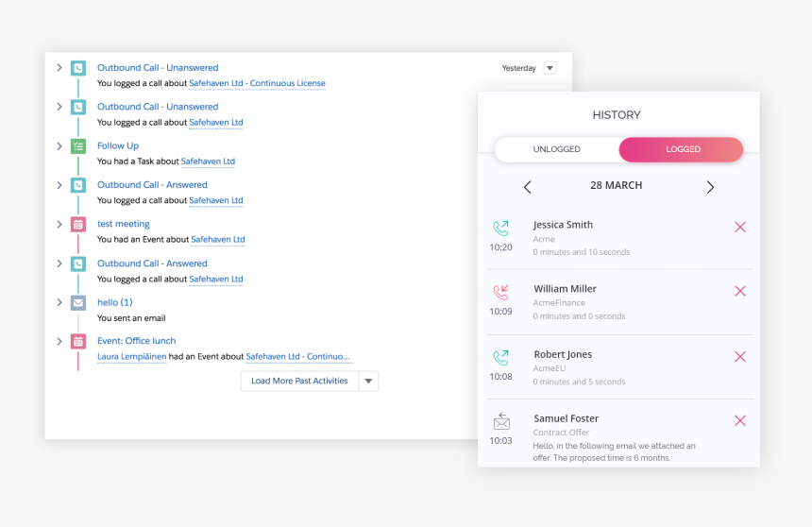Image resolution: width=812 pixels, height=527 pixels.
Task: Open the Laura Lempiäinen profile link
Action: pyautogui.click(x=132, y=356)
